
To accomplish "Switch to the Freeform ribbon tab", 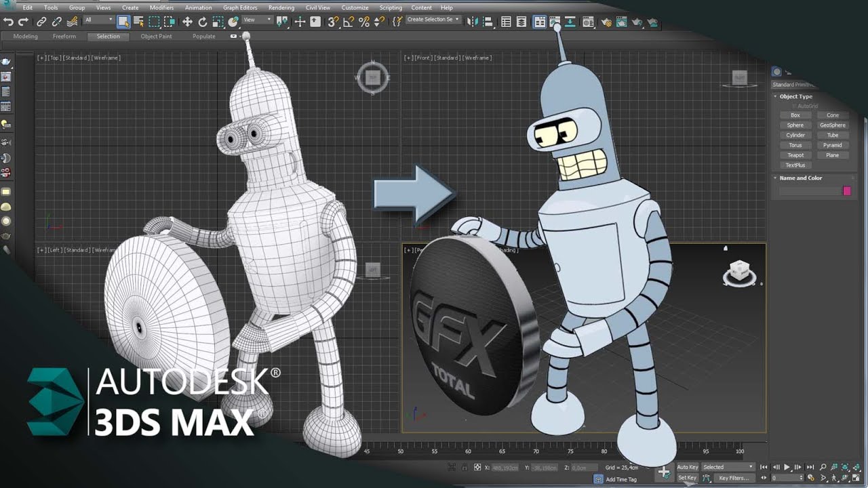I will click(64, 37).
